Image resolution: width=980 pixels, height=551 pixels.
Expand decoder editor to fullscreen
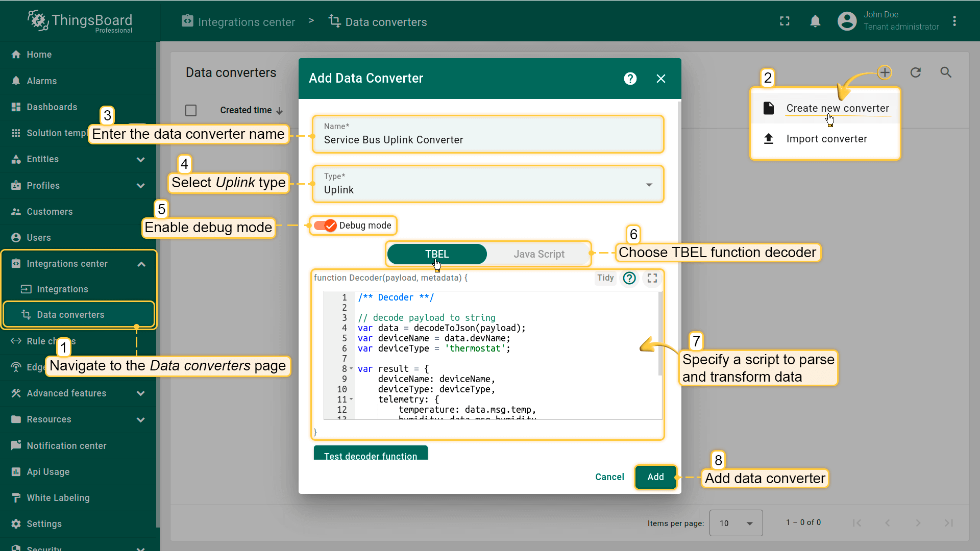pyautogui.click(x=652, y=278)
